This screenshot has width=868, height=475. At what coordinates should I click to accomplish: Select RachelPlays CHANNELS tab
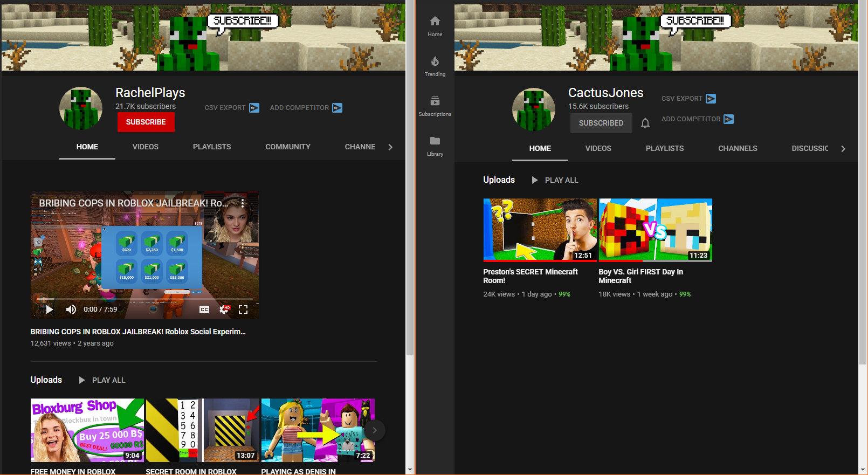360,147
